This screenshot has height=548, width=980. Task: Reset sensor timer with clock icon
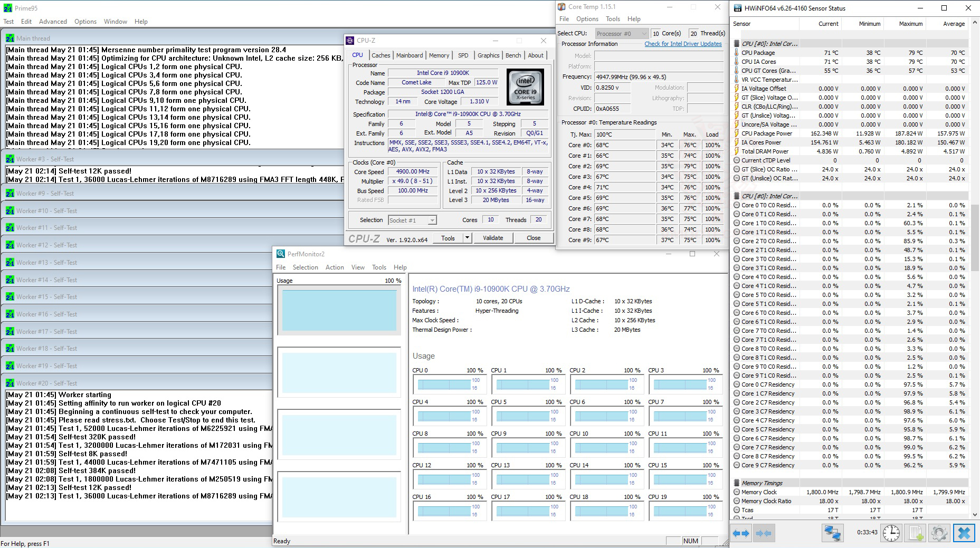tap(891, 533)
